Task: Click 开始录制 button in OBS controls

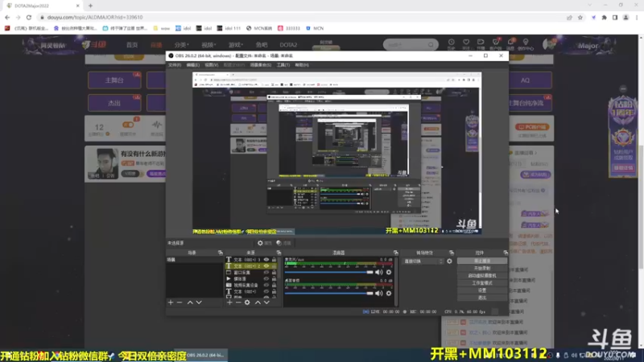Action: [x=482, y=269]
